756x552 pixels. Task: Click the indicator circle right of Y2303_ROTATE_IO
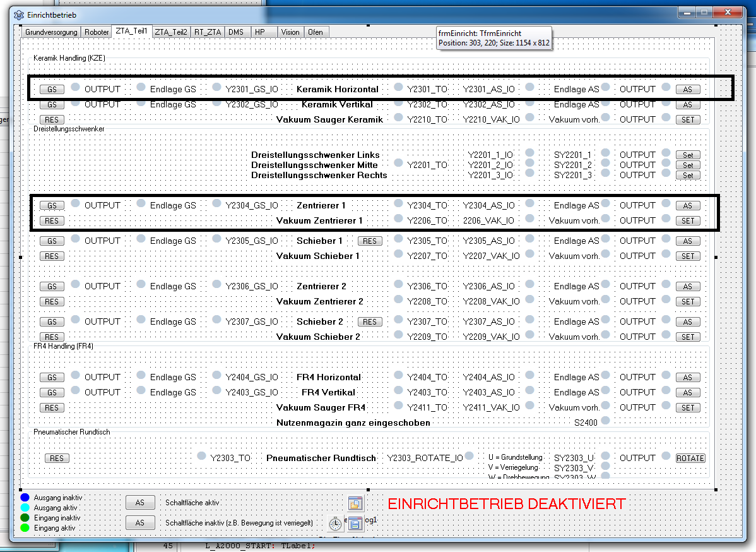pos(469,456)
